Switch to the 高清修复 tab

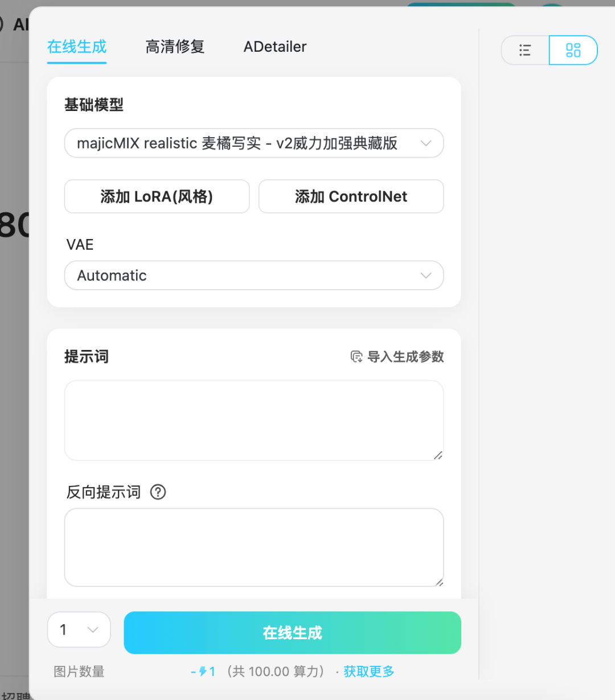(x=175, y=47)
